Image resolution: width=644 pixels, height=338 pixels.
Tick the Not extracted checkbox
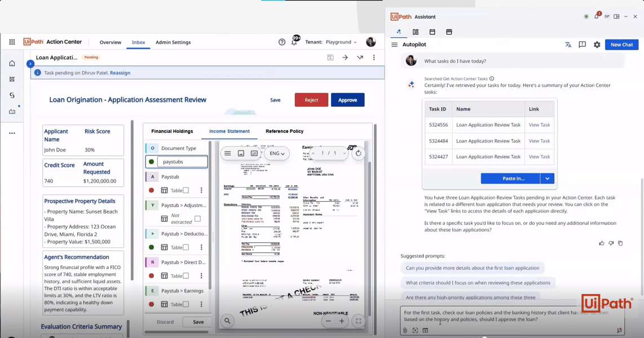pyautogui.click(x=197, y=219)
